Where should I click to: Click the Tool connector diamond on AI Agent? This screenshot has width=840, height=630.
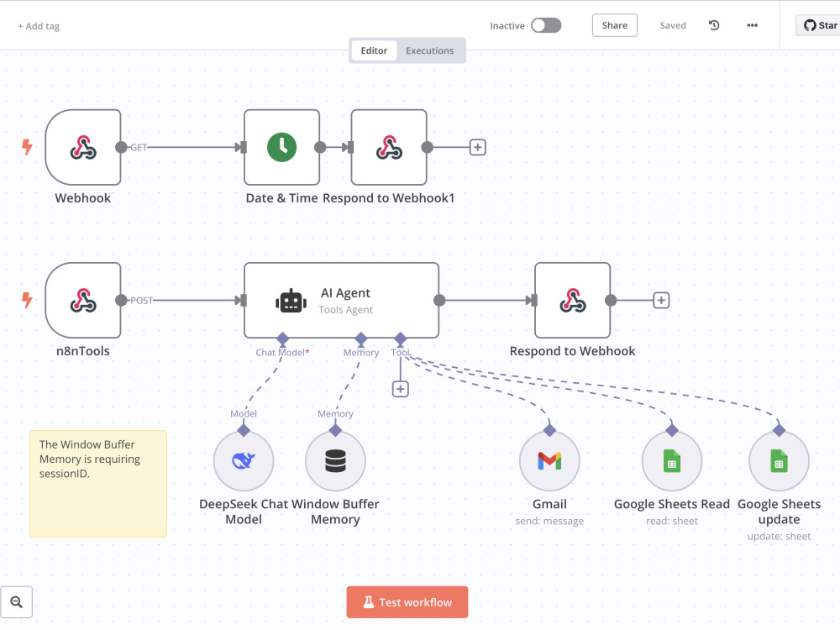[400, 339]
